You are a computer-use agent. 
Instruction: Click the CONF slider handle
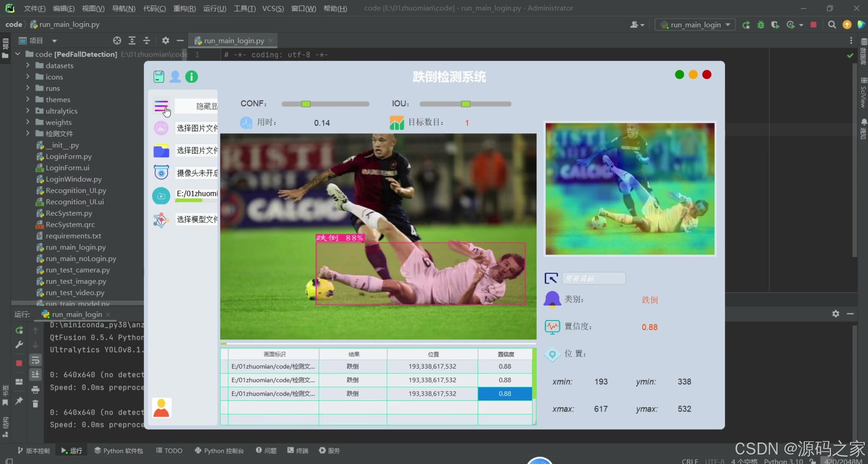[x=306, y=104]
